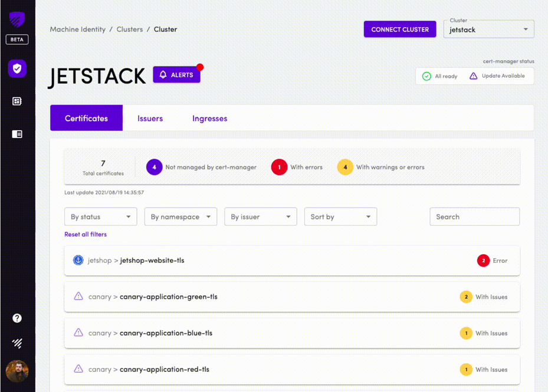
Task: Click the CONNECT CLUSTER button
Action: coord(400,29)
